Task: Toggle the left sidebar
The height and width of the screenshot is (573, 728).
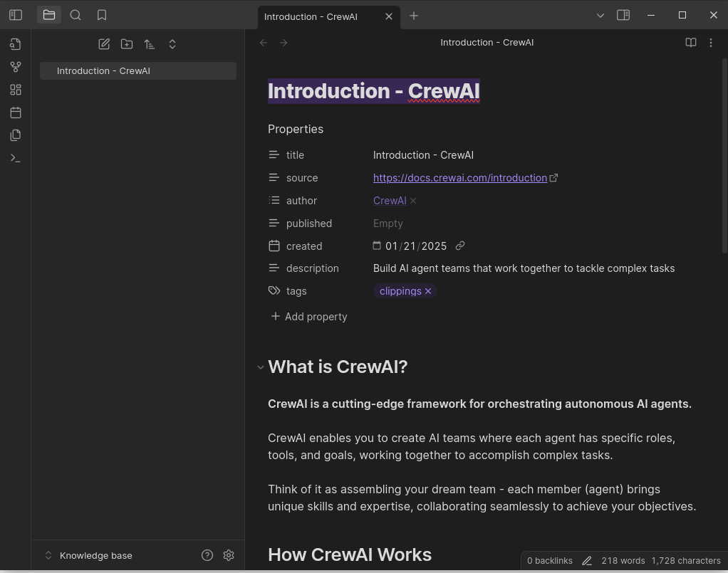Action: (16, 15)
